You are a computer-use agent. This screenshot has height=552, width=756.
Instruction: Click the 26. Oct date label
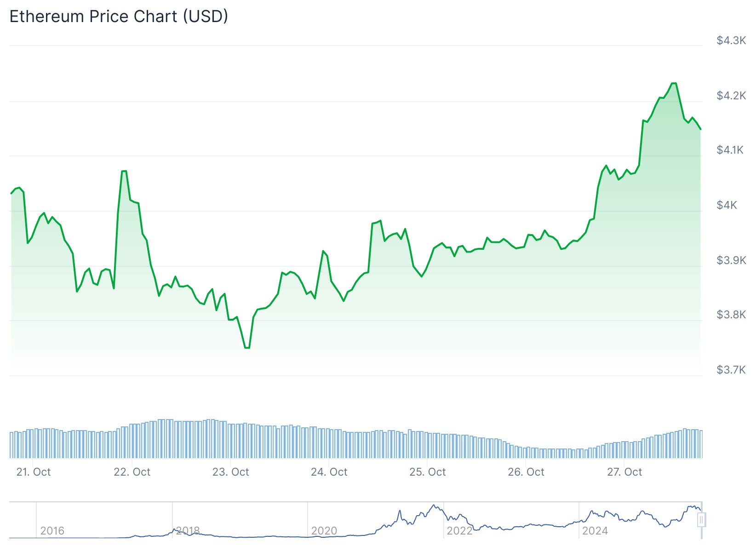[x=526, y=472]
